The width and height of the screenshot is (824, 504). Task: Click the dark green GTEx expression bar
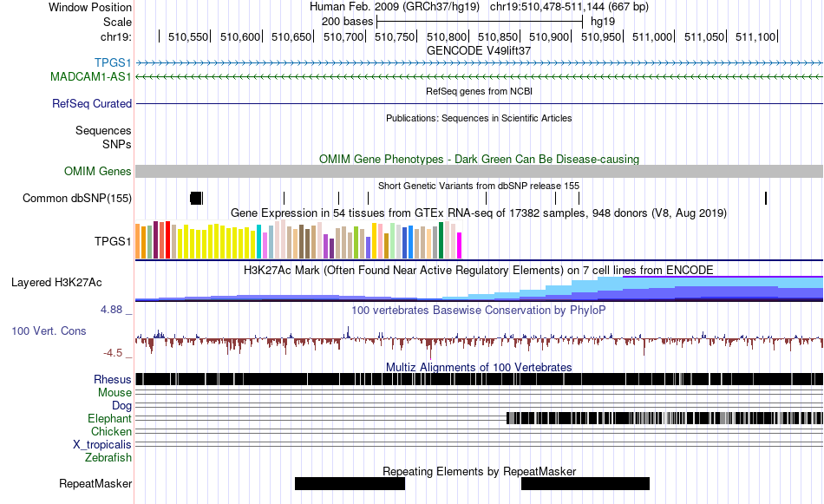click(441, 240)
